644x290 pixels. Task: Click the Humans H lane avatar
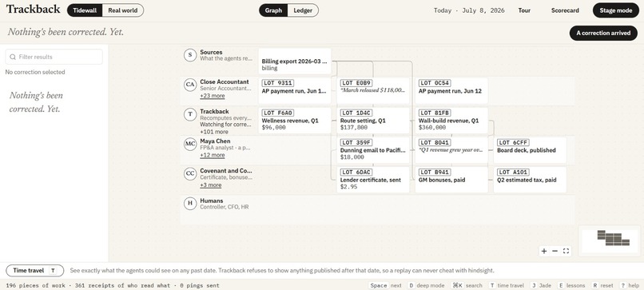[189, 204]
